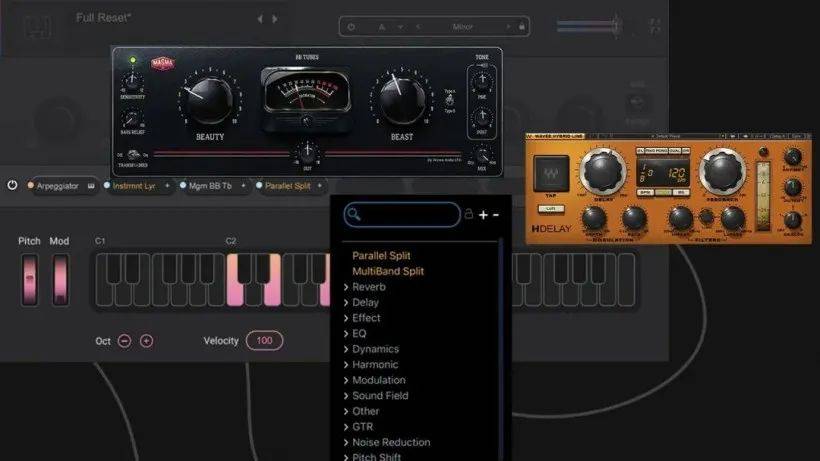Click the plus icon after the Parallel Split slot
The height and width of the screenshot is (461, 820).
tap(320, 186)
